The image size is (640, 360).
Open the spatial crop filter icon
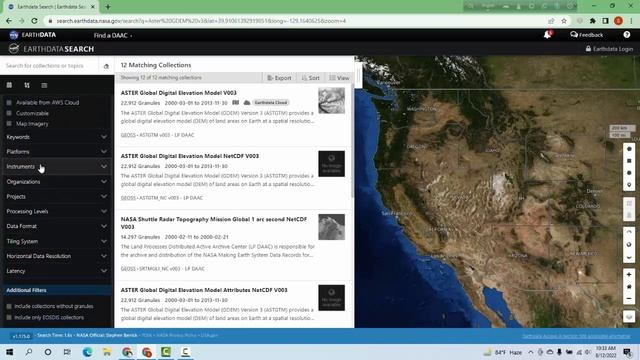(x=27, y=85)
